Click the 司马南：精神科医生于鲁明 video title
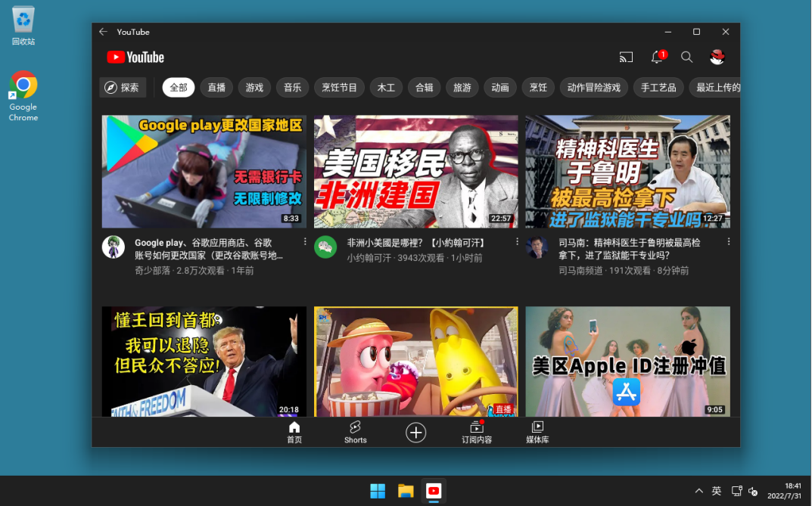812x506 pixels. 629,249
